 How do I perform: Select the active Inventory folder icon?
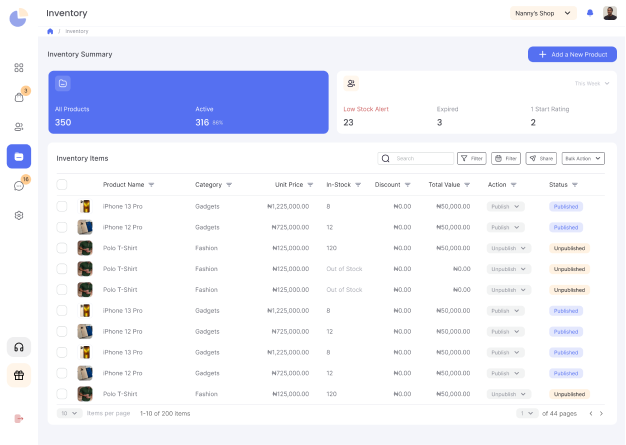pos(19,156)
